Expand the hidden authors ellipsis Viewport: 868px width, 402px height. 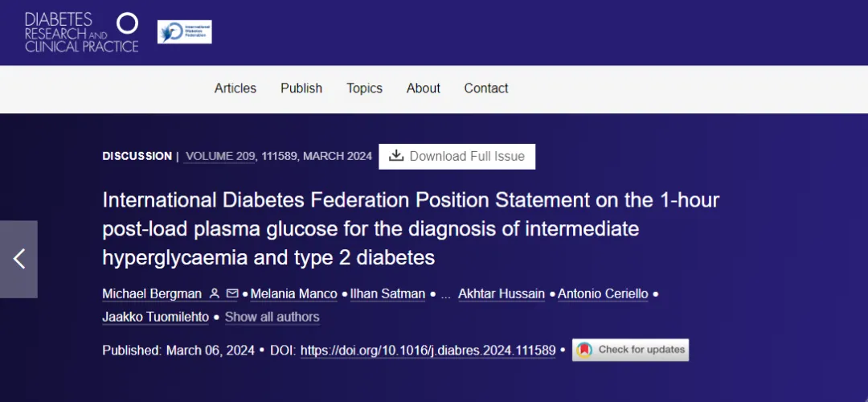pyautogui.click(x=445, y=294)
